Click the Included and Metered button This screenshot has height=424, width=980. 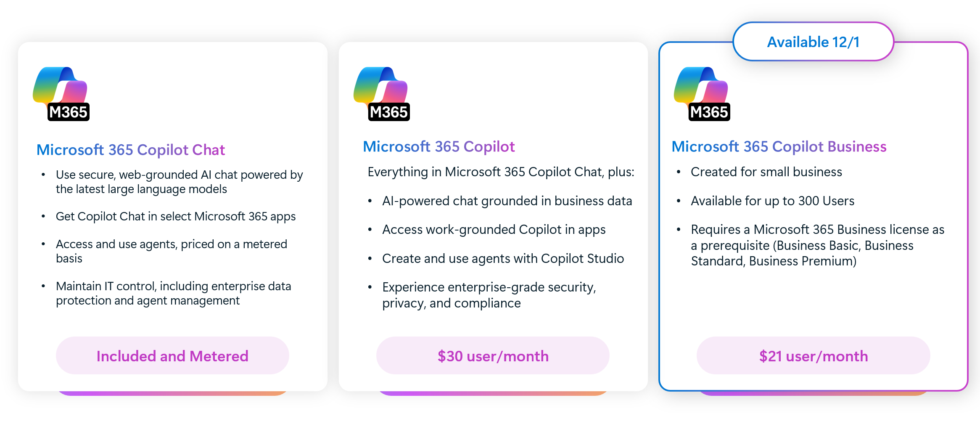(172, 356)
